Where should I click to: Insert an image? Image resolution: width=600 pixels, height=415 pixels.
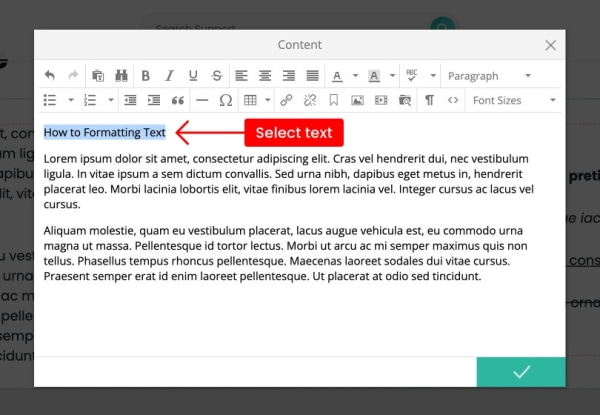(357, 100)
